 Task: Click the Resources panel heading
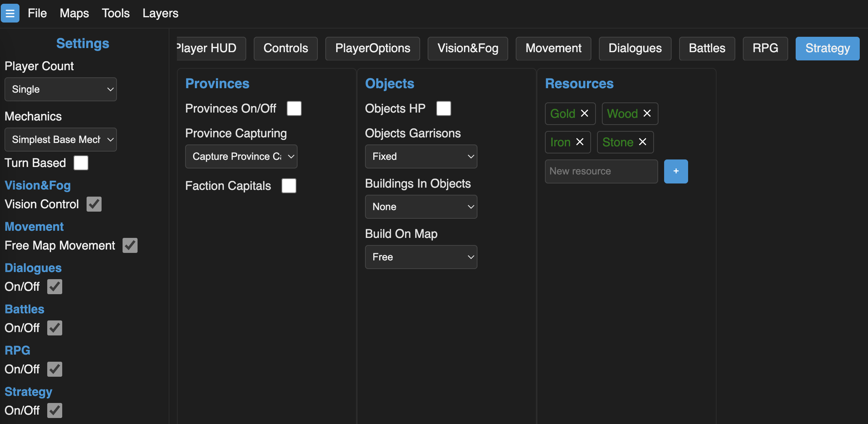(579, 83)
